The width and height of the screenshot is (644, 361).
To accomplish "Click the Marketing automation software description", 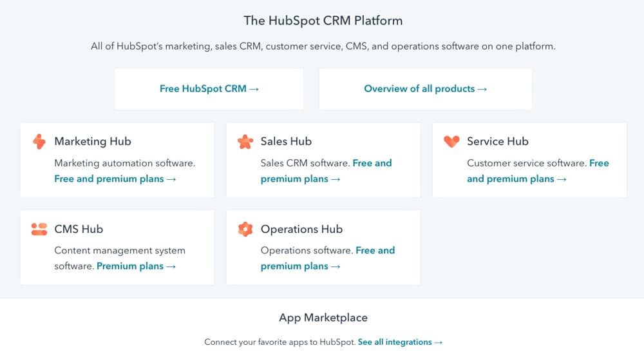I will click(x=125, y=163).
